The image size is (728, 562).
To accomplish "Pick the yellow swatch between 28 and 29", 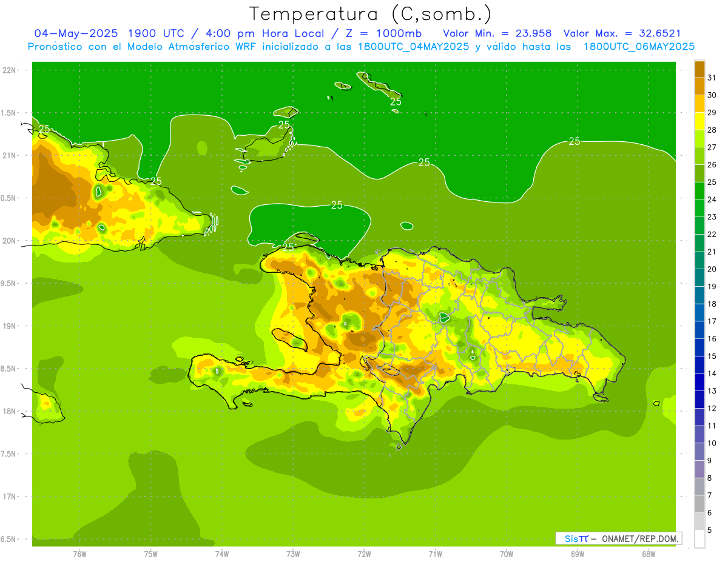I will (x=699, y=121).
